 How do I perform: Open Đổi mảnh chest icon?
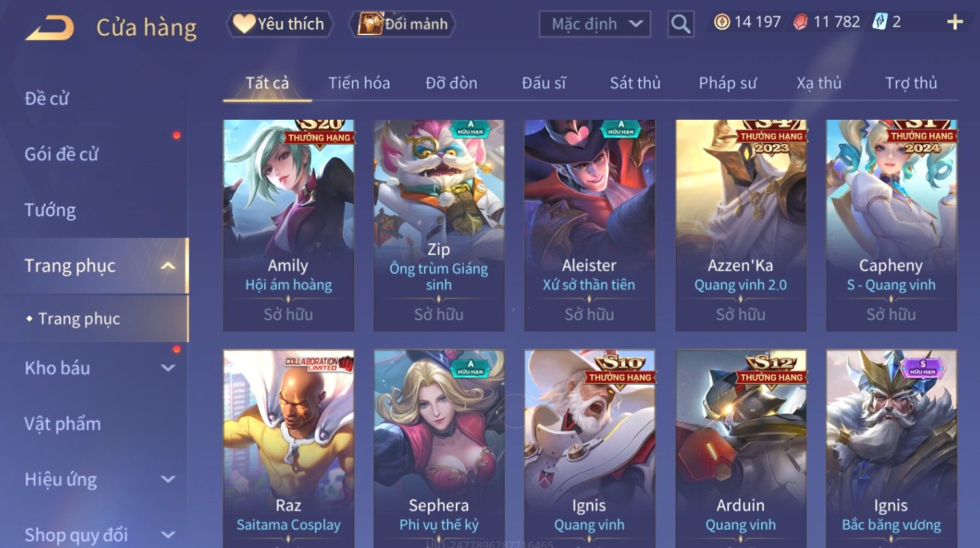point(403,24)
